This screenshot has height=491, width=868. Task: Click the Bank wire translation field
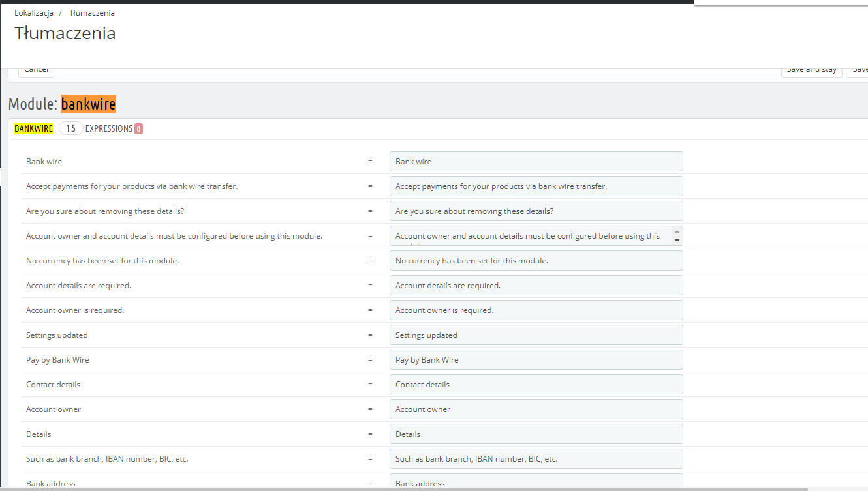pyautogui.click(x=536, y=162)
